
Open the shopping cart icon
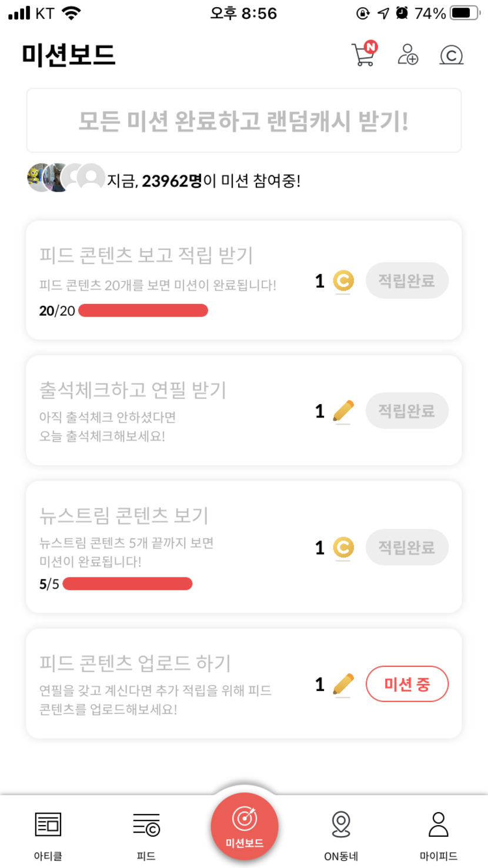364,55
